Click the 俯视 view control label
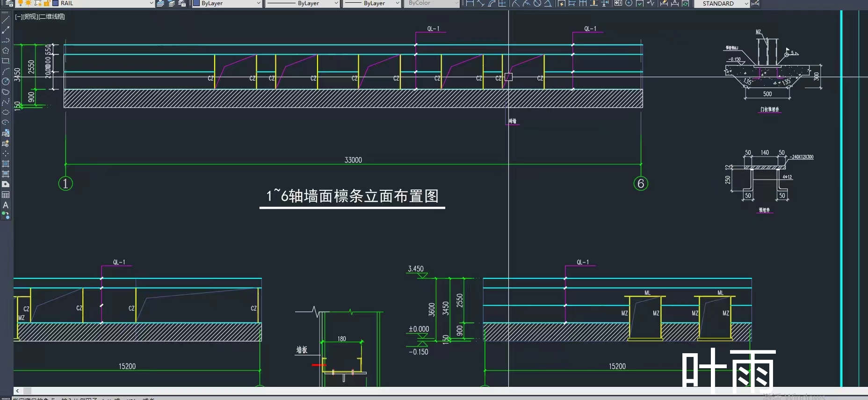Viewport: 868px width, 400px height. pyautogui.click(x=30, y=16)
